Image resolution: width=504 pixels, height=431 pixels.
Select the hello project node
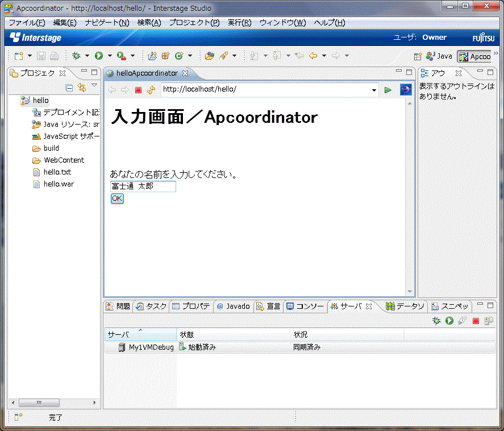click(35, 100)
